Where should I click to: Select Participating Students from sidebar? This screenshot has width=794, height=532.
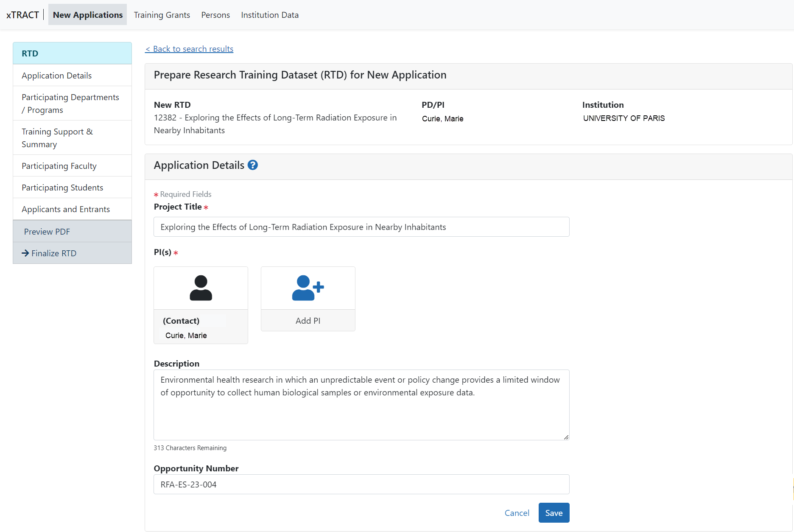62,187
